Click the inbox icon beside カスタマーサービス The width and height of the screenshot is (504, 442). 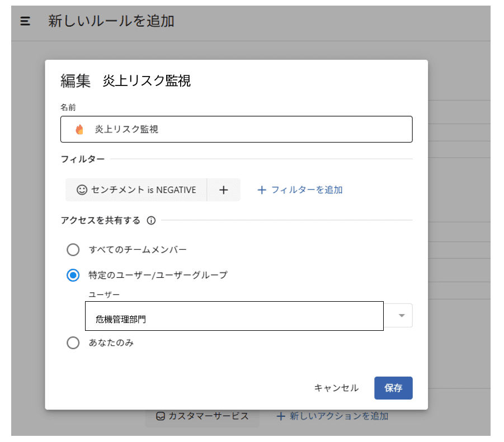click(x=161, y=416)
